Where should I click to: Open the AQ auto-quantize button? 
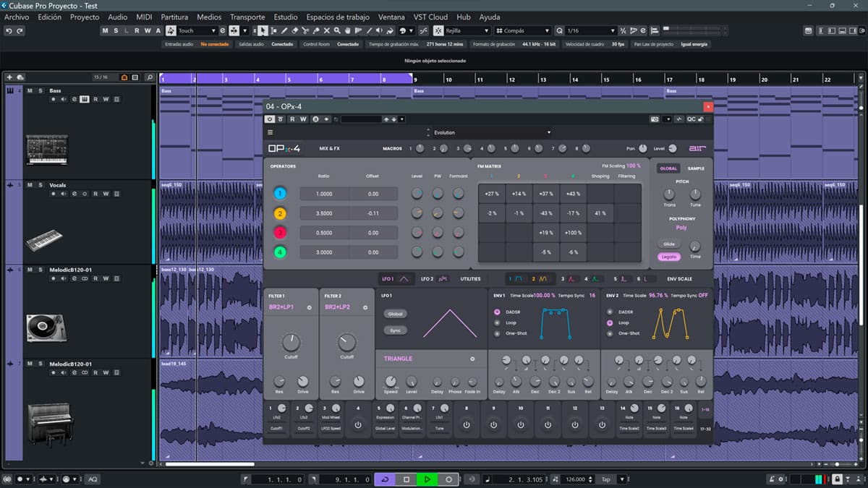[x=93, y=479]
